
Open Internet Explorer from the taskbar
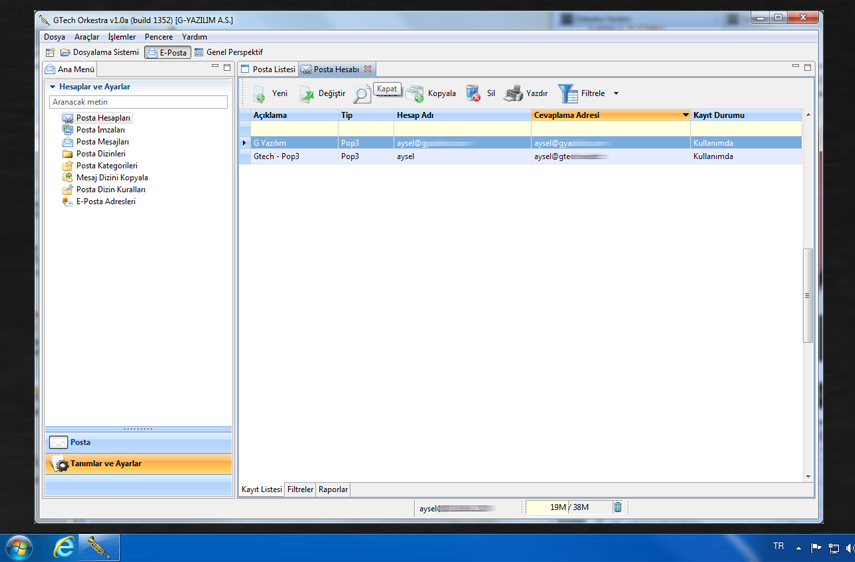[63, 547]
